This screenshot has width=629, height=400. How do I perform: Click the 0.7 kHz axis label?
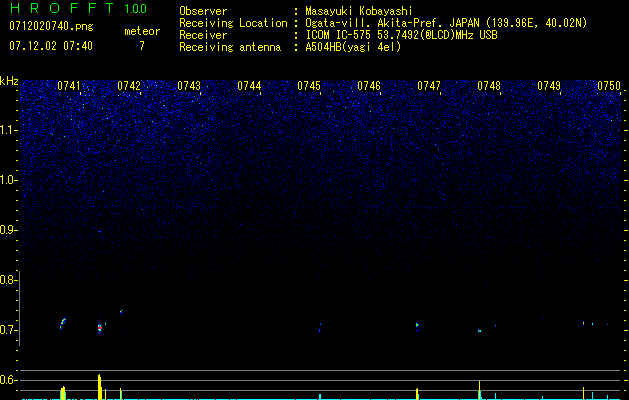[x=8, y=330]
